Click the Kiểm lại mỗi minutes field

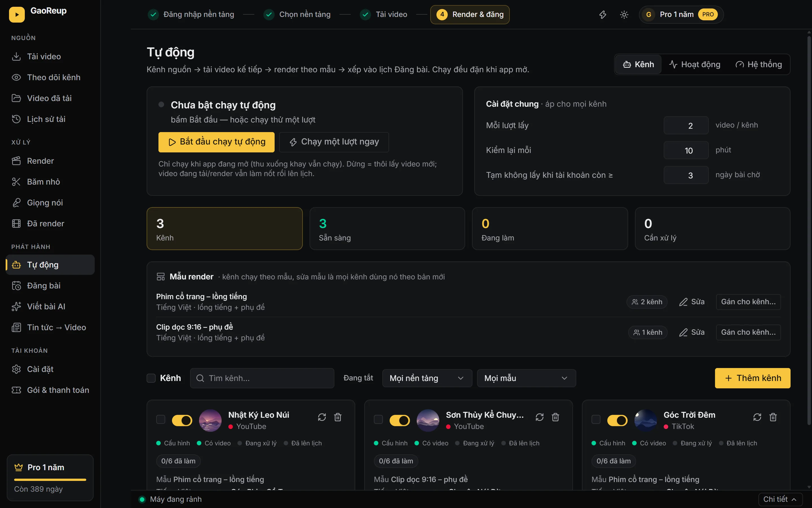point(686,150)
